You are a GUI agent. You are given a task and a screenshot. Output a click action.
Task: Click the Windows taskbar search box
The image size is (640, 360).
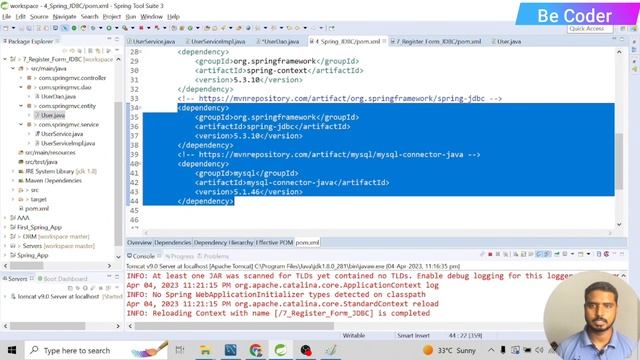tap(96, 350)
